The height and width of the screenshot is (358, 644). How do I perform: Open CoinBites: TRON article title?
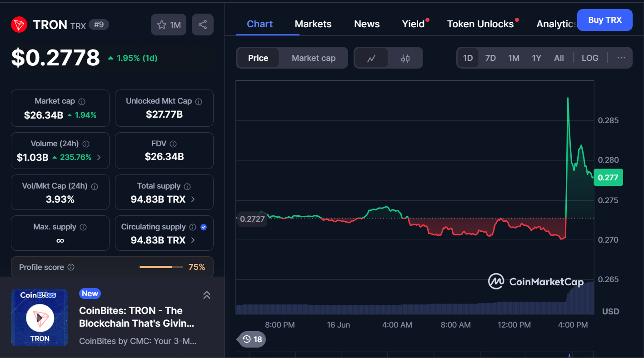pyautogui.click(x=137, y=317)
